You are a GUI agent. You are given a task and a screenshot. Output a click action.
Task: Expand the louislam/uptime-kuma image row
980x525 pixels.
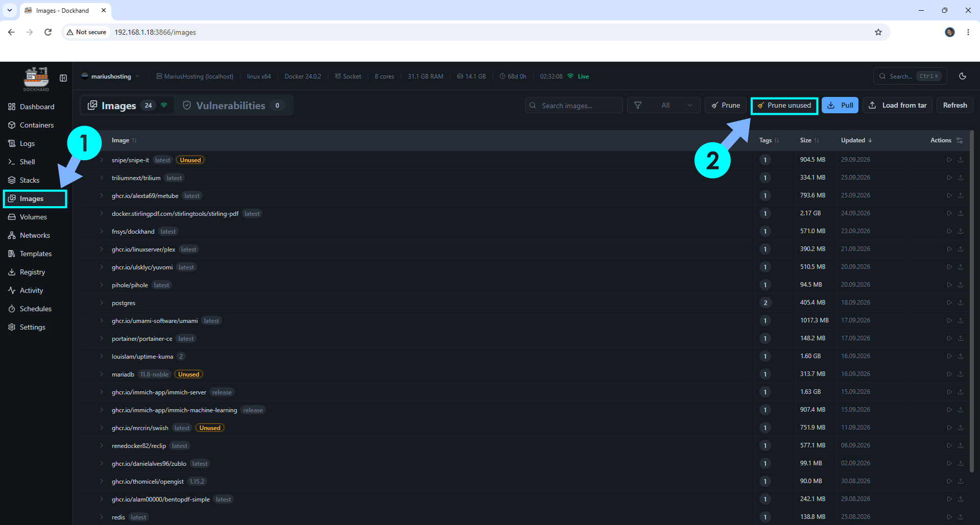pos(102,356)
